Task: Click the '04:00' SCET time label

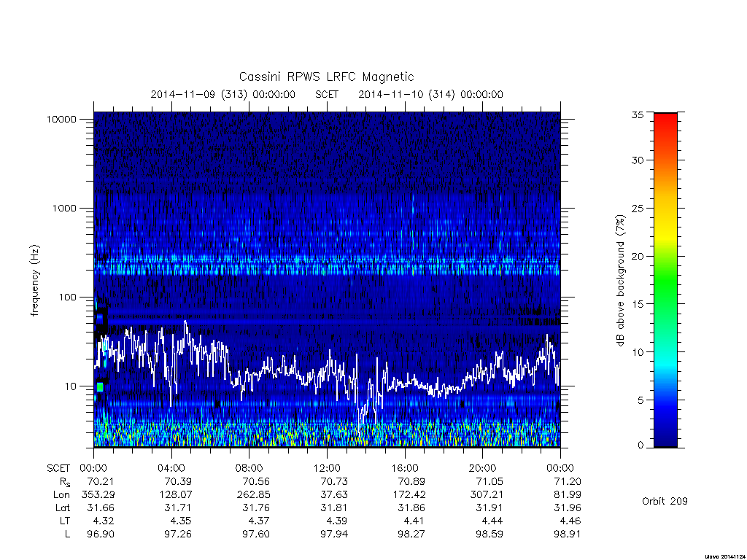Action: click(171, 468)
